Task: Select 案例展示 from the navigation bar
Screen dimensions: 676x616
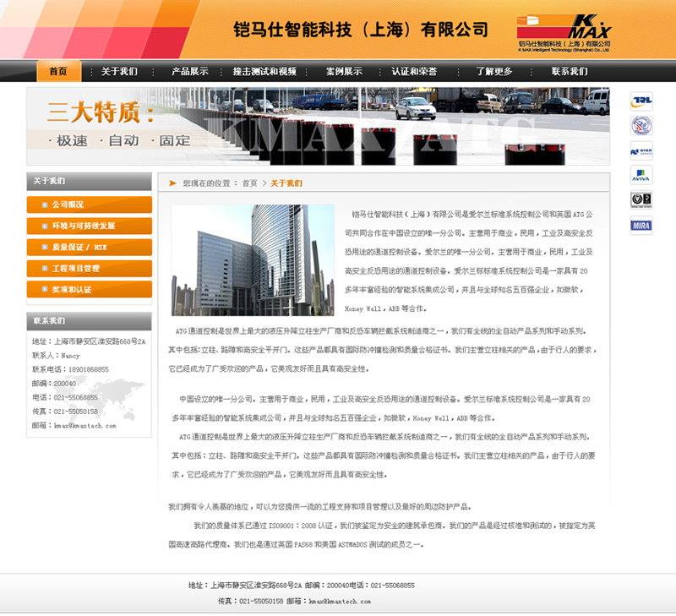Action: coord(344,72)
